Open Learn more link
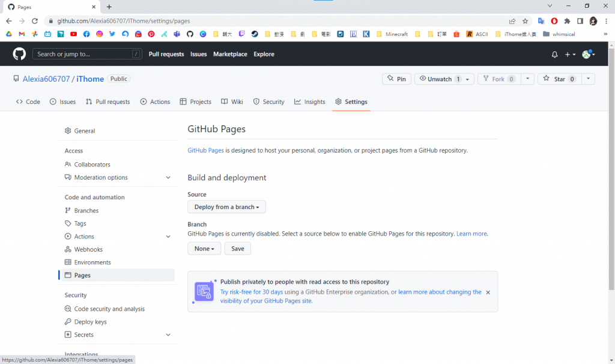Image resolution: width=615 pixels, height=364 pixels. coord(472,234)
